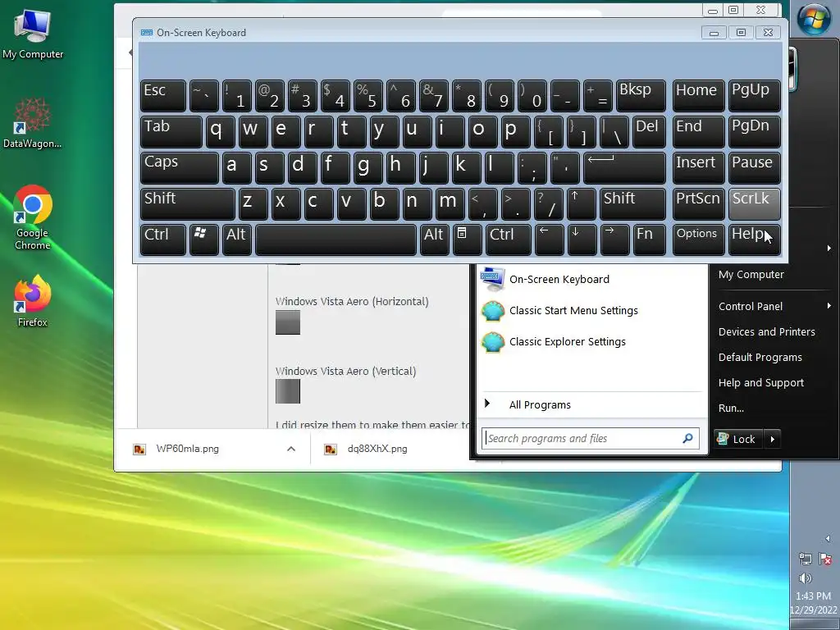Image resolution: width=840 pixels, height=630 pixels.
Task: Click the left arrow key
Action: 549,240
